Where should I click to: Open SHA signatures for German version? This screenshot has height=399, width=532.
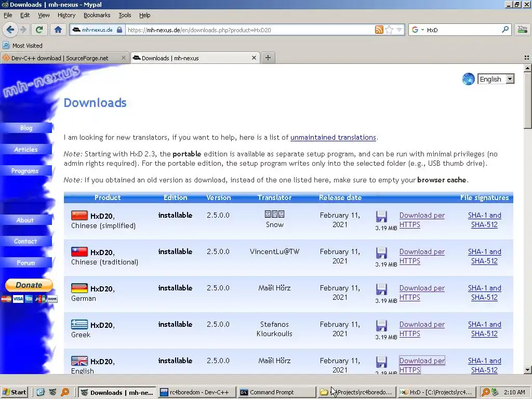[484, 292]
